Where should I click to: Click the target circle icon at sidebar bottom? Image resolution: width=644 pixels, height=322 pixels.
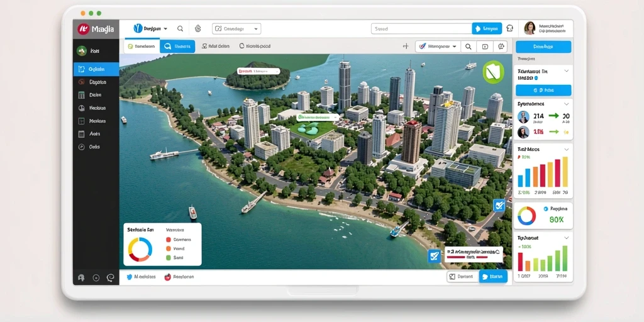pyautogui.click(x=96, y=277)
